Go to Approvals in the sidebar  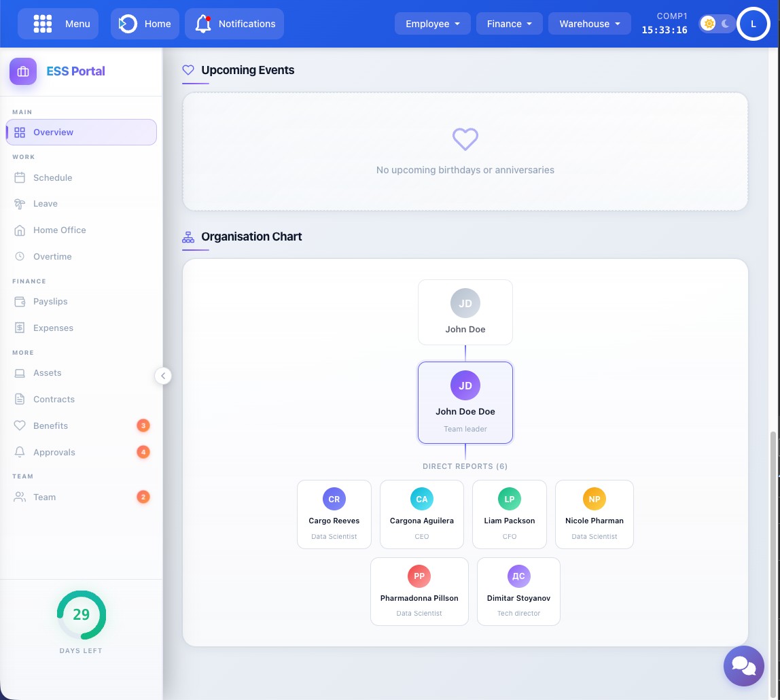[x=54, y=453]
